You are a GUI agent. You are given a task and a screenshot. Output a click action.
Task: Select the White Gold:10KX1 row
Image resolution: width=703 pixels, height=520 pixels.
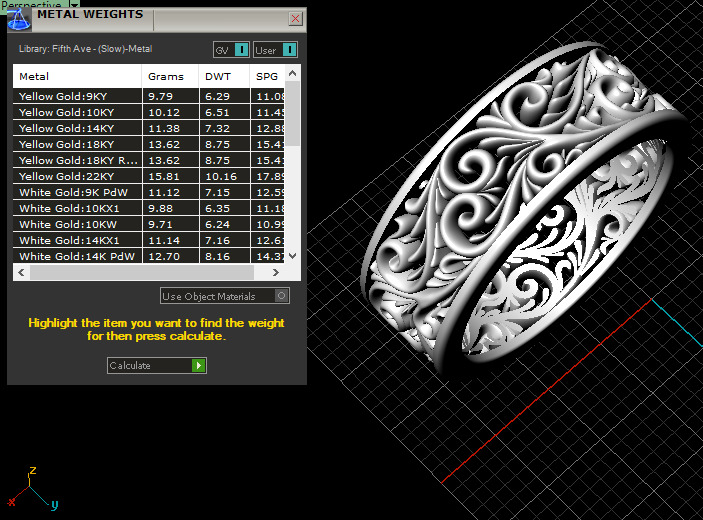tap(149, 208)
